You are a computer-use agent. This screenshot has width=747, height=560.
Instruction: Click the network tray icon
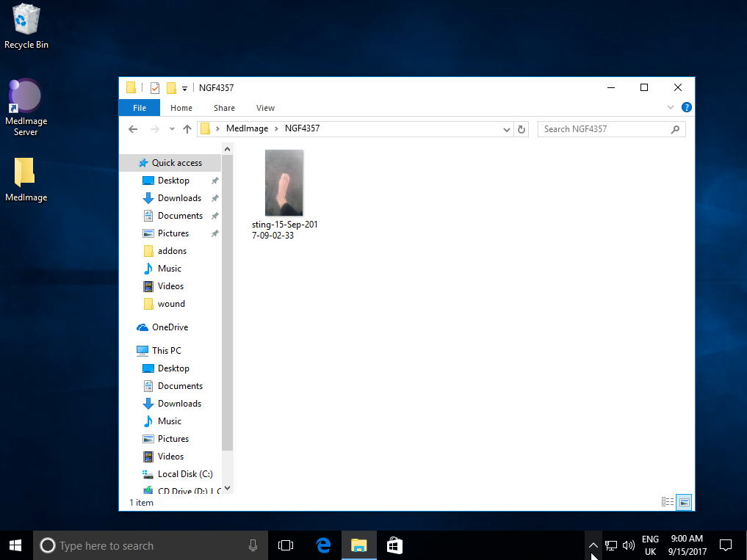coord(611,546)
